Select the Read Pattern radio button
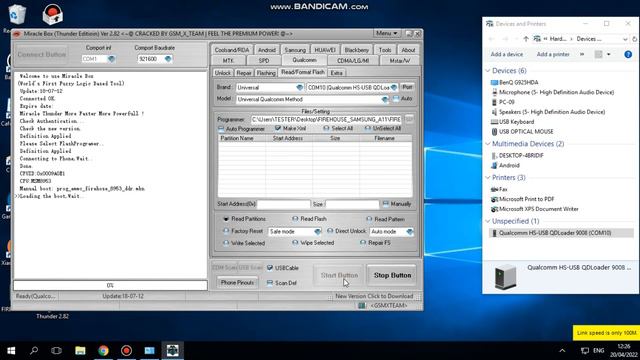Screen dimensions: 640x360 pos(369,219)
